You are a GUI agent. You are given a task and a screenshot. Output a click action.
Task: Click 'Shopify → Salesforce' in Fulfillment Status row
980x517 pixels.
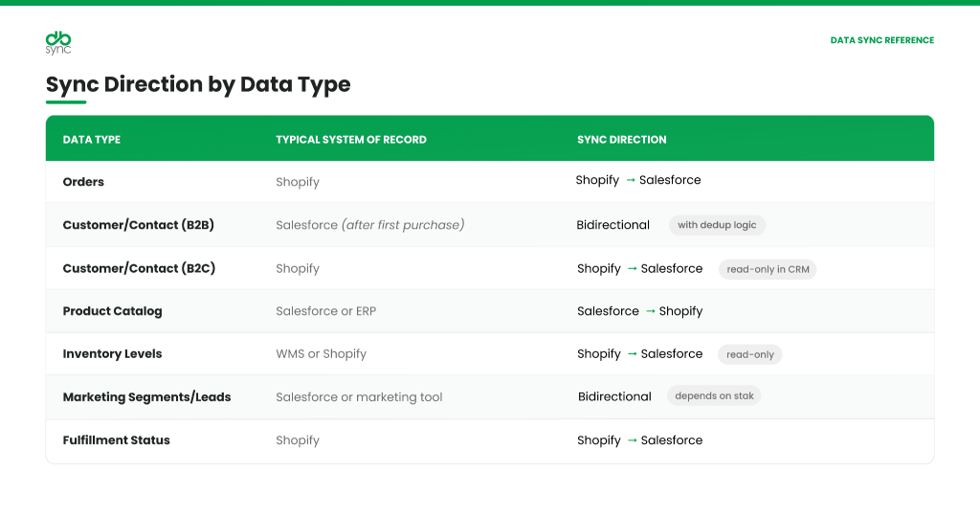[x=640, y=440]
